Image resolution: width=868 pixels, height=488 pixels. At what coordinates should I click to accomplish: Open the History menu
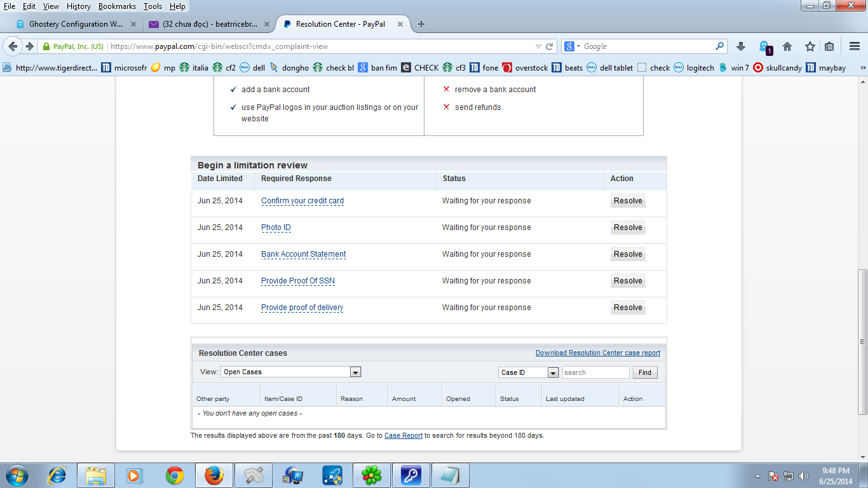pyautogui.click(x=79, y=6)
